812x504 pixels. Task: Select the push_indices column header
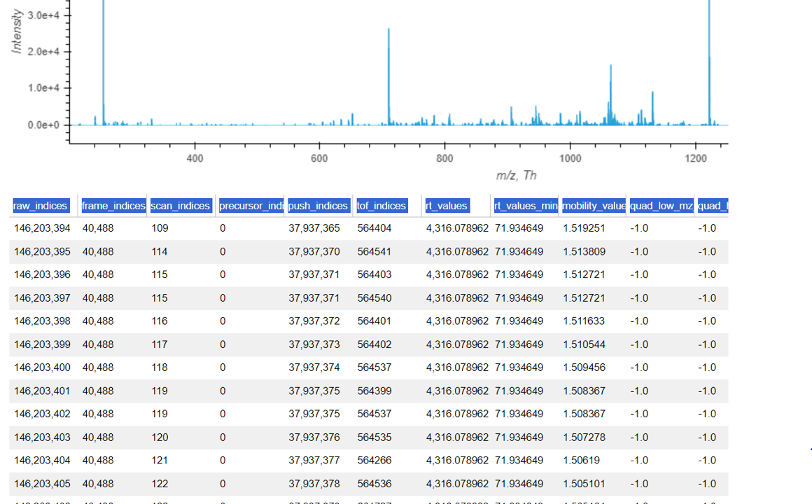click(318, 206)
